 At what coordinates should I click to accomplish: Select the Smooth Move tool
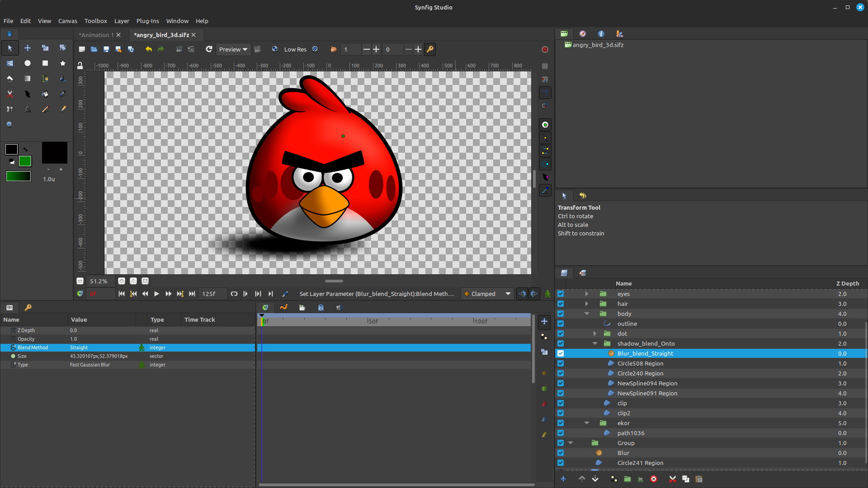click(28, 48)
